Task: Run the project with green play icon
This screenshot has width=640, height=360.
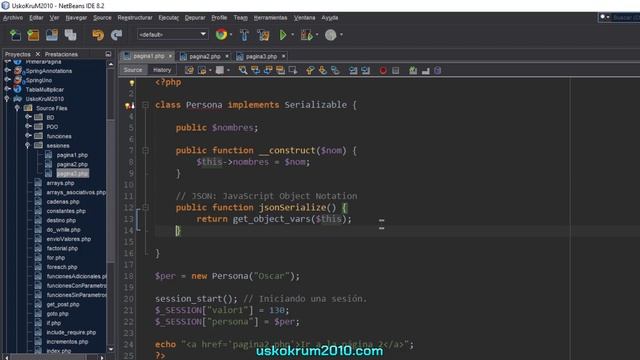Action: [x=282, y=35]
